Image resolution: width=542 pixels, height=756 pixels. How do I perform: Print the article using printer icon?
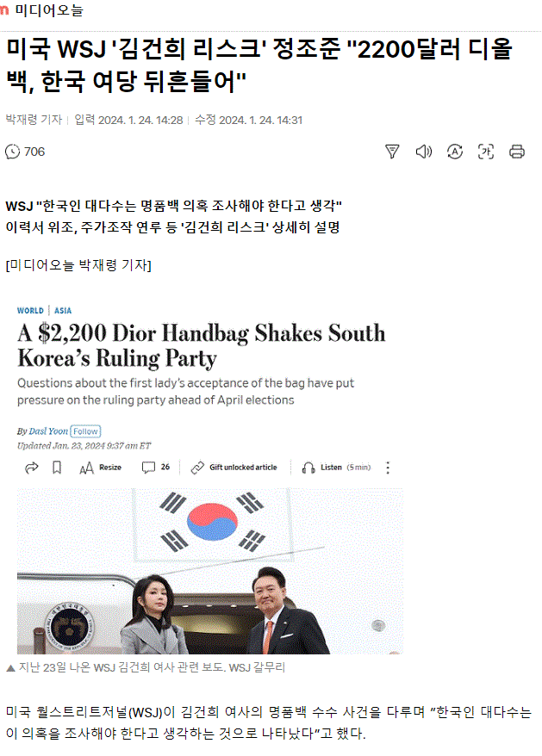click(517, 152)
